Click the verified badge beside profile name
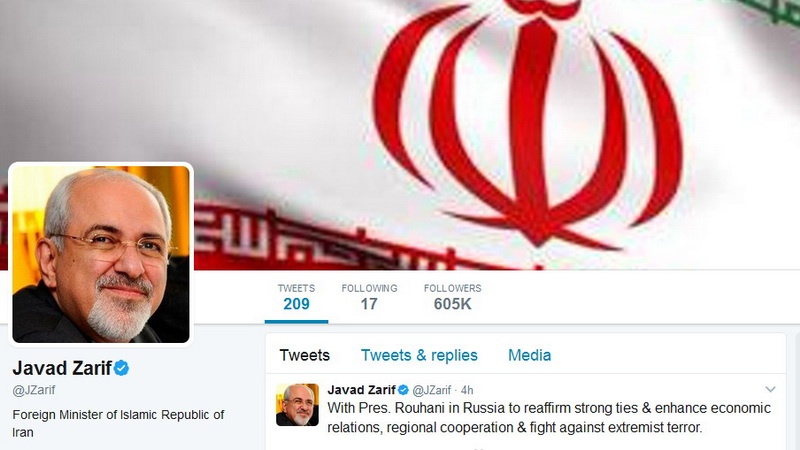This screenshot has height=450, width=800. point(121,368)
